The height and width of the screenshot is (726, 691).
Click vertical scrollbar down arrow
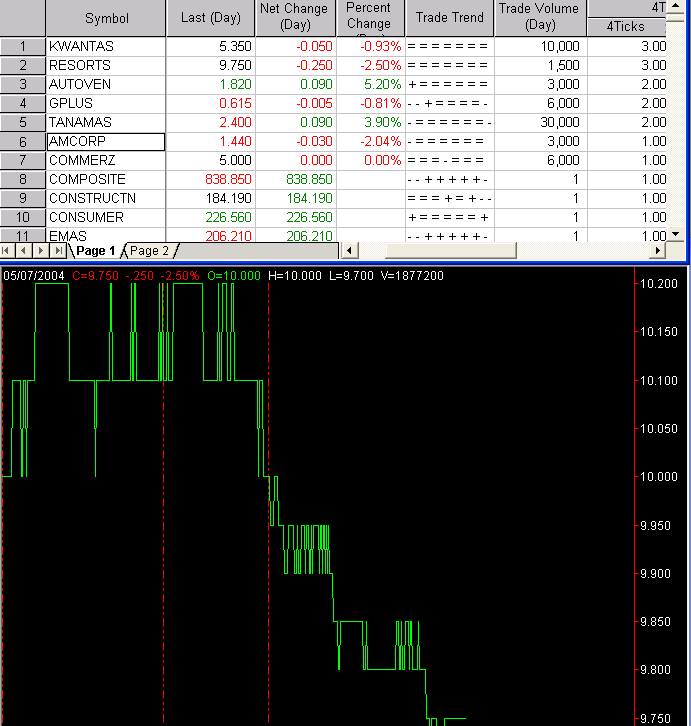click(676, 234)
